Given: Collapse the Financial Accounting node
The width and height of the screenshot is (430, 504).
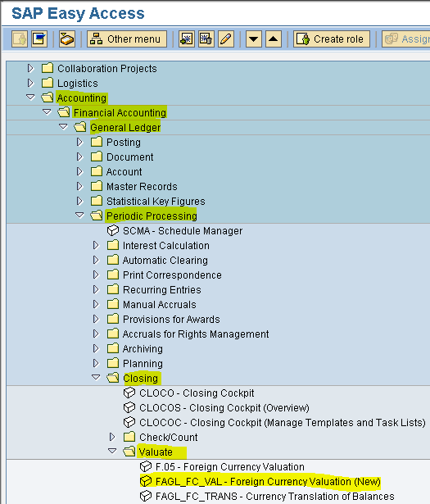Looking at the screenshot, I should click(x=47, y=111).
